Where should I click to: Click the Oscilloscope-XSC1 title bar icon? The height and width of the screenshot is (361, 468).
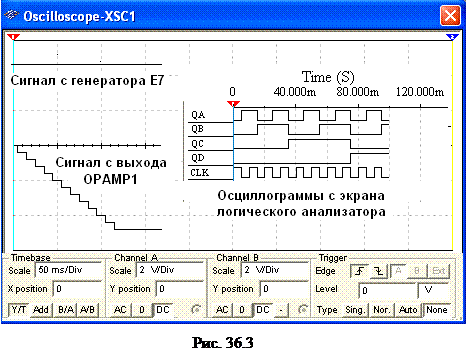click(11, 15)
